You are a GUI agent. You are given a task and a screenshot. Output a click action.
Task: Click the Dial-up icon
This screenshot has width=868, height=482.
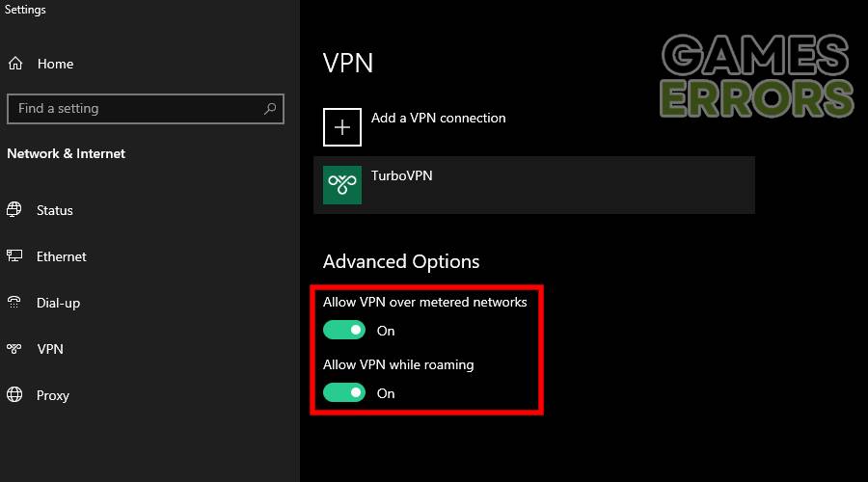[14, 303]
